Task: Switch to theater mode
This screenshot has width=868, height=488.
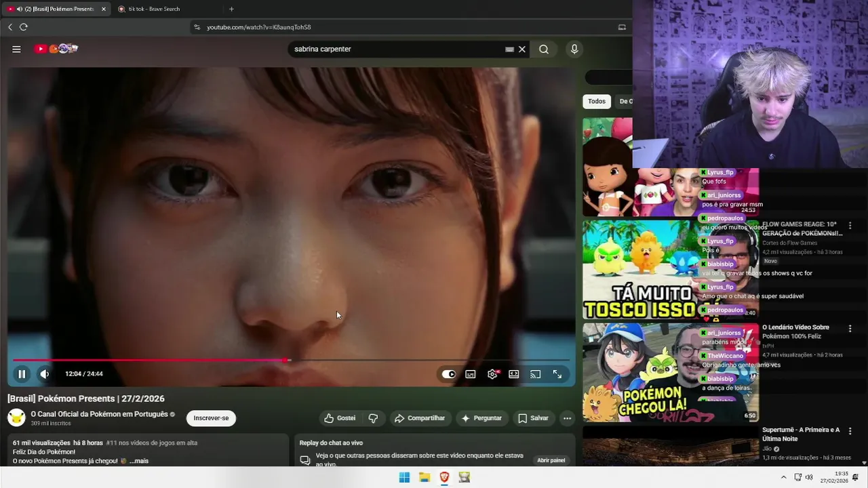Action: click(514, 374)
